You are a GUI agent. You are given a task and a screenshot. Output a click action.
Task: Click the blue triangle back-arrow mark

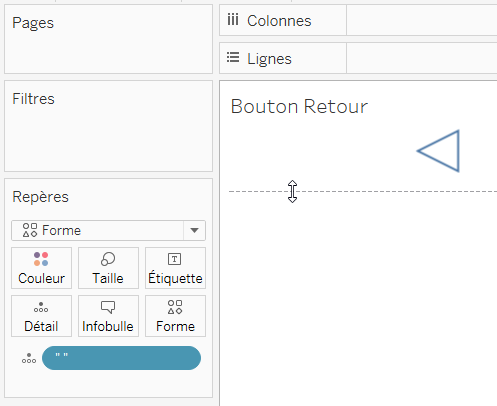point(439,151)
